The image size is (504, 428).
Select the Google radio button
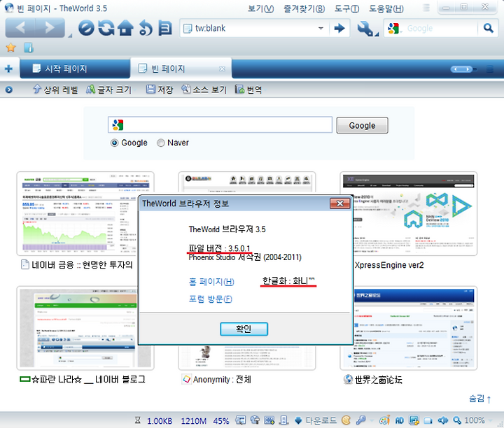114,143
